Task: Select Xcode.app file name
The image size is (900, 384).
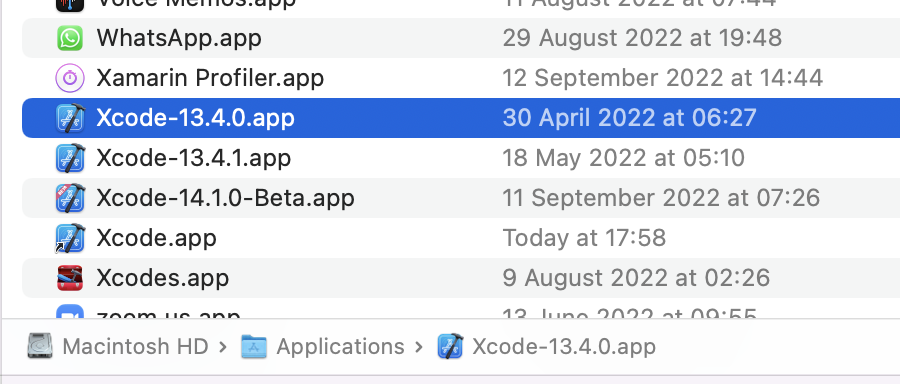Action: 157,238
